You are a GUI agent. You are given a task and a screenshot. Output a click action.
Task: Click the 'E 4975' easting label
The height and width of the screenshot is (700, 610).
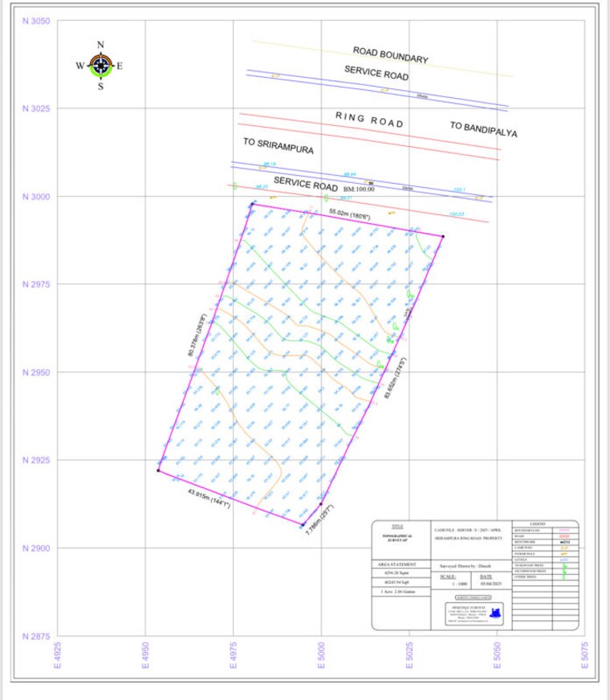[x=234, y=655]
